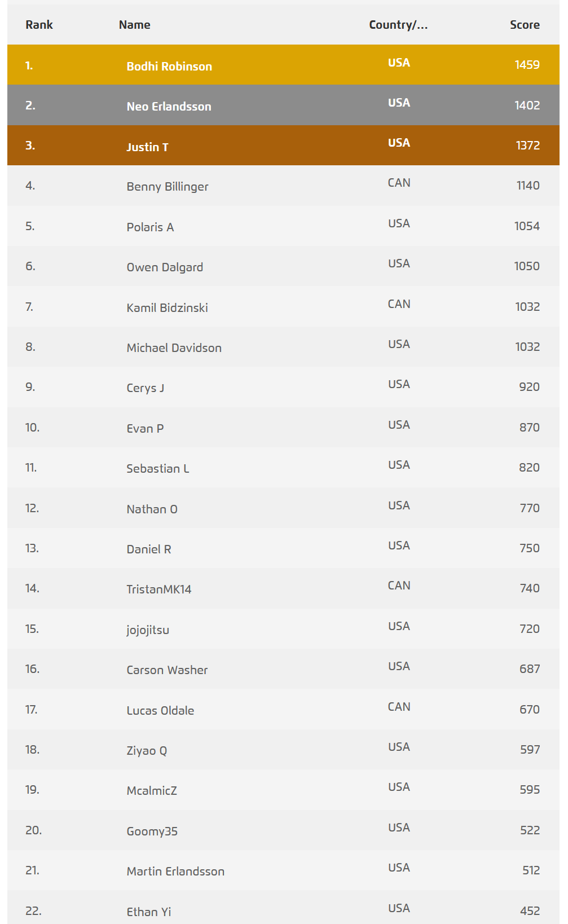The image size is (568, 924).
Task: Open Lucas Oldale's entry
Action: [160, 710]
